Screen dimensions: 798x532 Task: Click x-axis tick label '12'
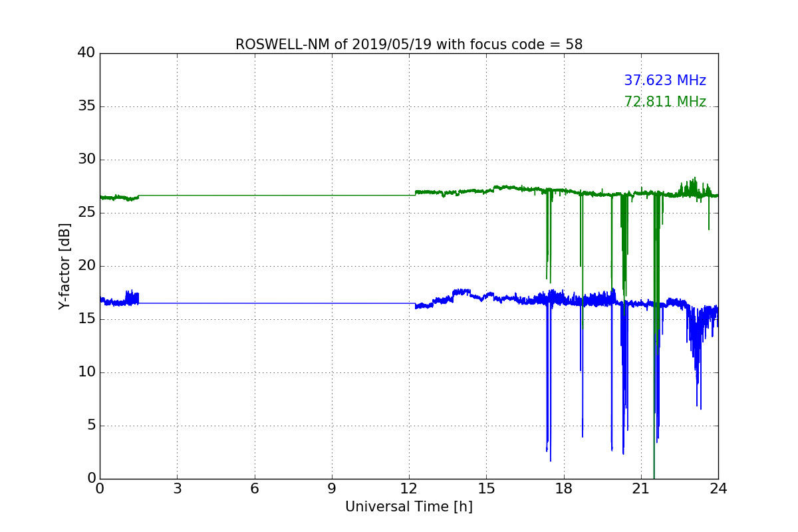409,489
